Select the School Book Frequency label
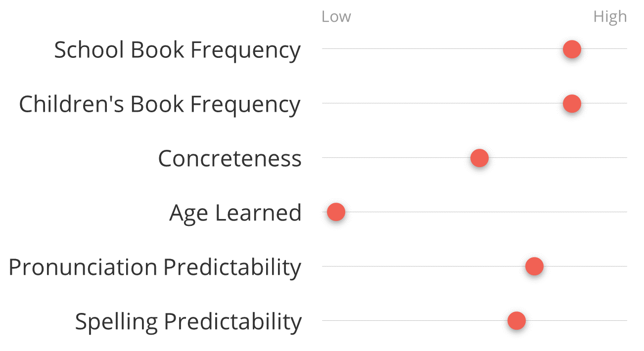 pos(177,50)
